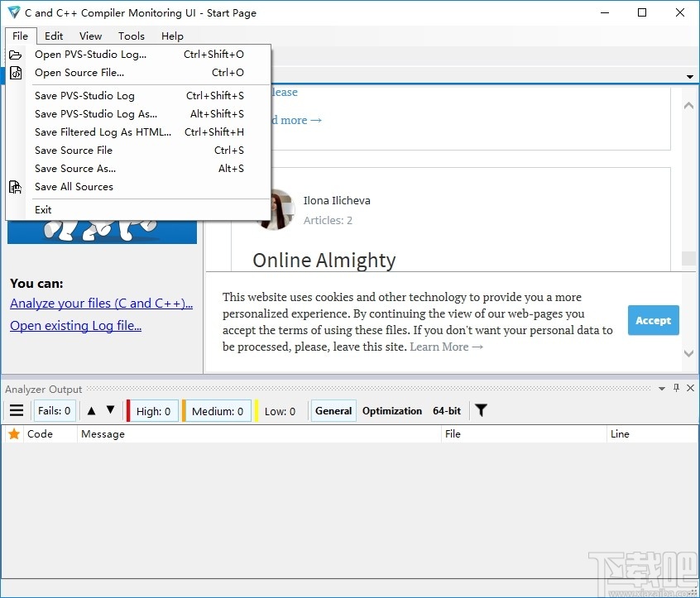Click the Open existing Log file link
The width and height of the screenshot is (700, 598).
76,326
